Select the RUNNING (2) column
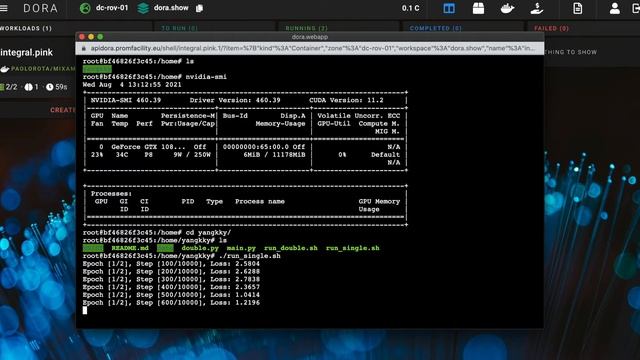Viewport: 640px width, 360px height. coord(307,28)
